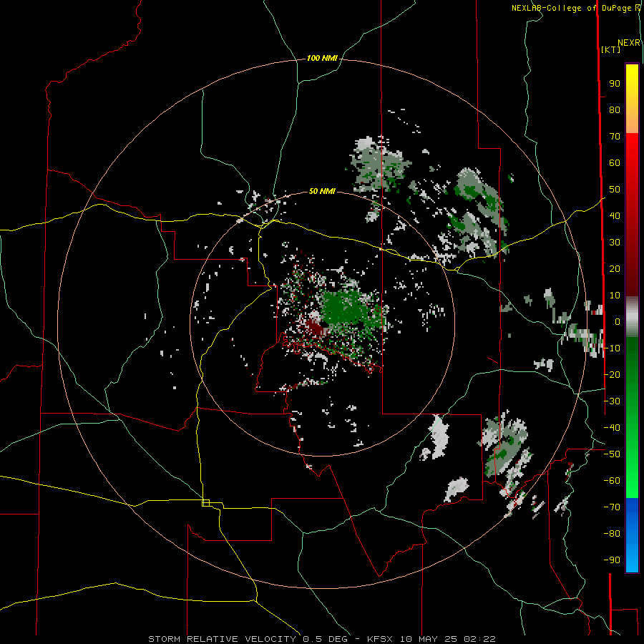Click the -30 tick label on velocity scale

tap(612, 401)
